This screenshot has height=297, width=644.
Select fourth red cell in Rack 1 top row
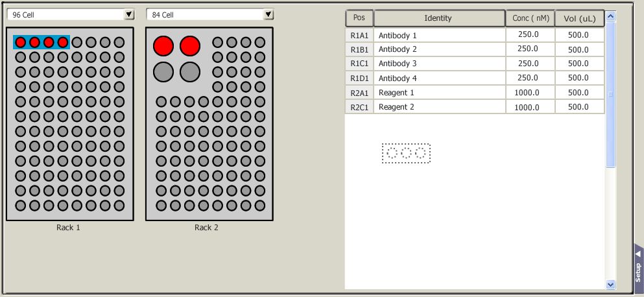tap(63, 42)
